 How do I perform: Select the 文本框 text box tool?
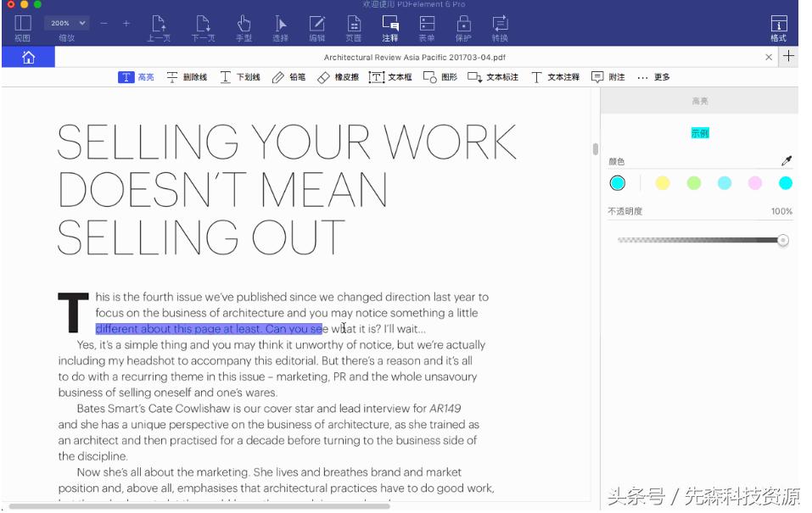390,77
